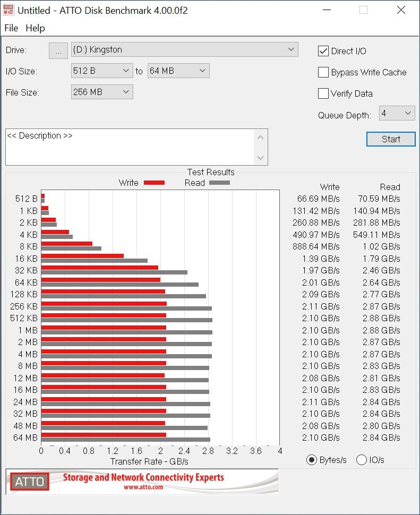Click the 888.64 MB/s write value
Viewport: 420px width, 515px height.
[316, 247]
